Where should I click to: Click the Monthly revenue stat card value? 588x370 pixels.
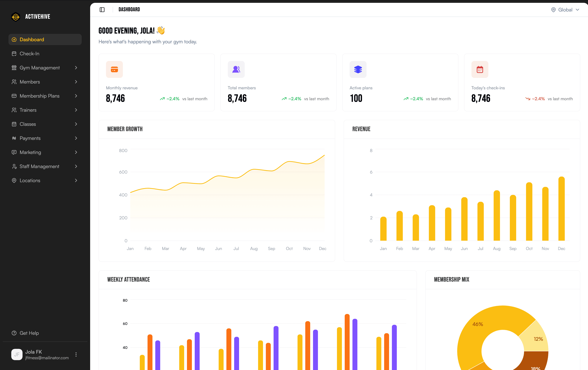tap(115, 98)
